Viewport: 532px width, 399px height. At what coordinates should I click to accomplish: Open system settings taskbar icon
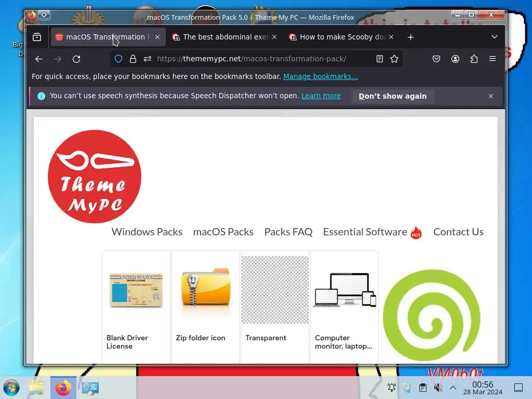[90, 388]
